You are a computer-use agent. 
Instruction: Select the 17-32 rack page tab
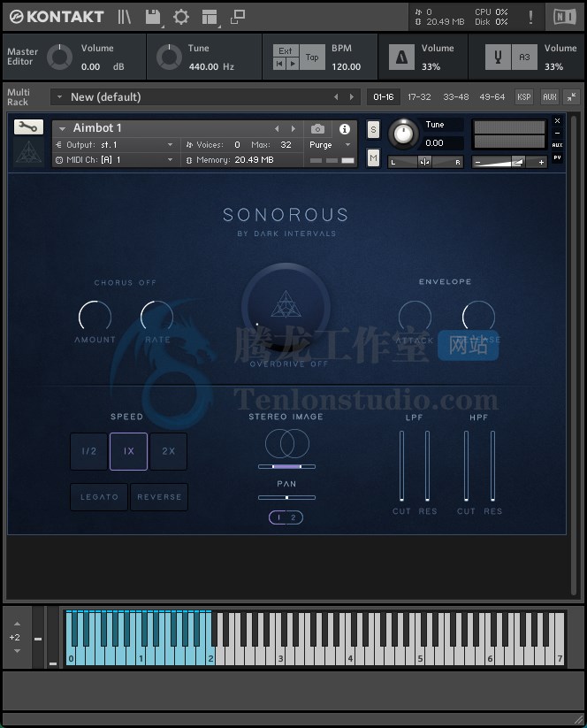419,97
